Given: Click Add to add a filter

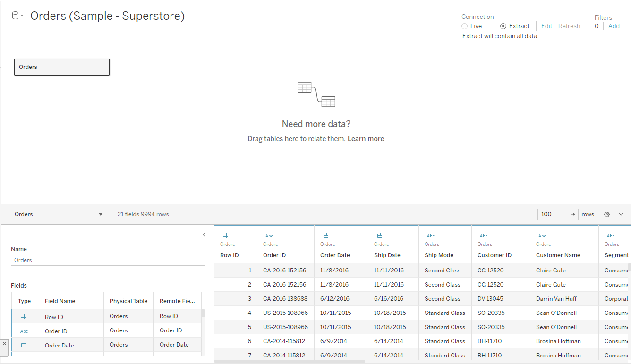Looking at the screenshot, I should 614,26.
